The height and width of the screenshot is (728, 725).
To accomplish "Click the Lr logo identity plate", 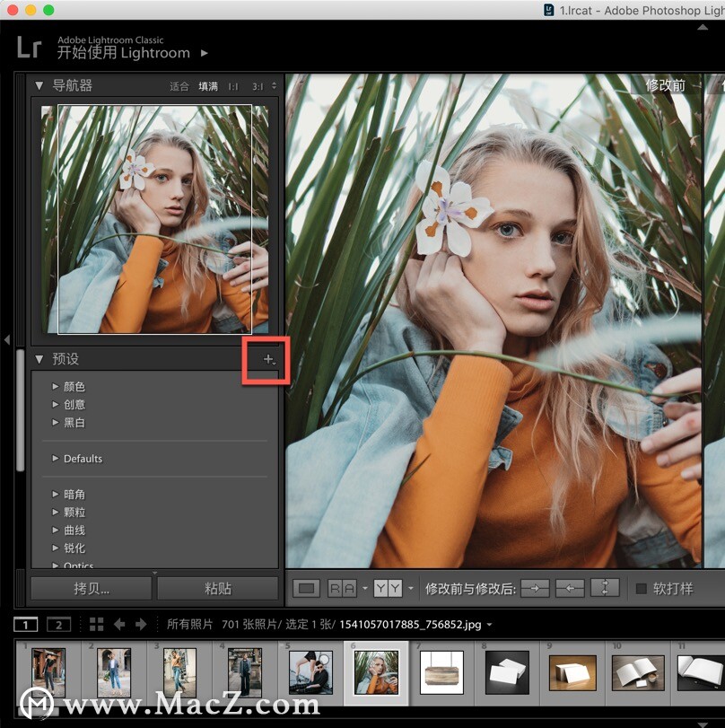I will tap(30, 48).
